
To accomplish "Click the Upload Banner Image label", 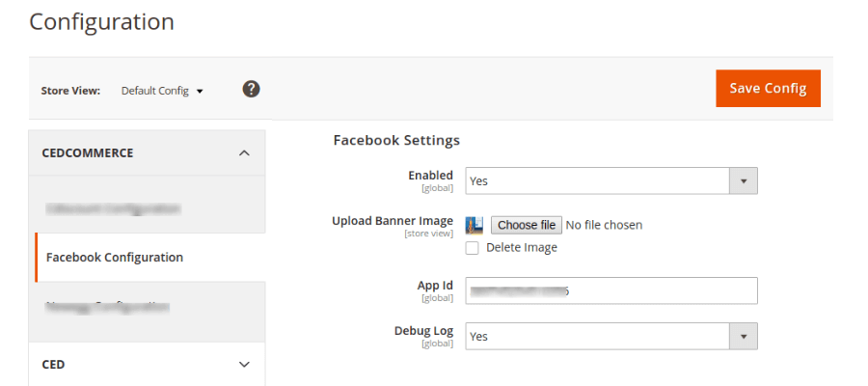I will click(x=393, y=220).
